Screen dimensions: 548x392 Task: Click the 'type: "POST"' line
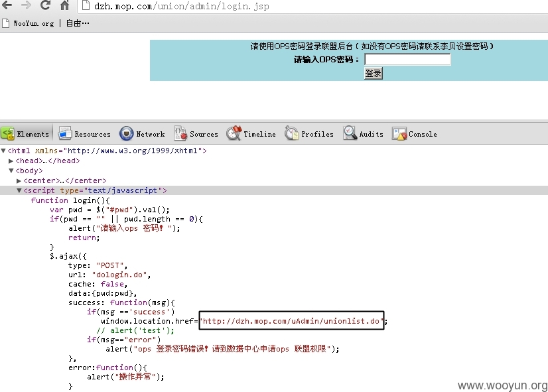click(98, 265)
